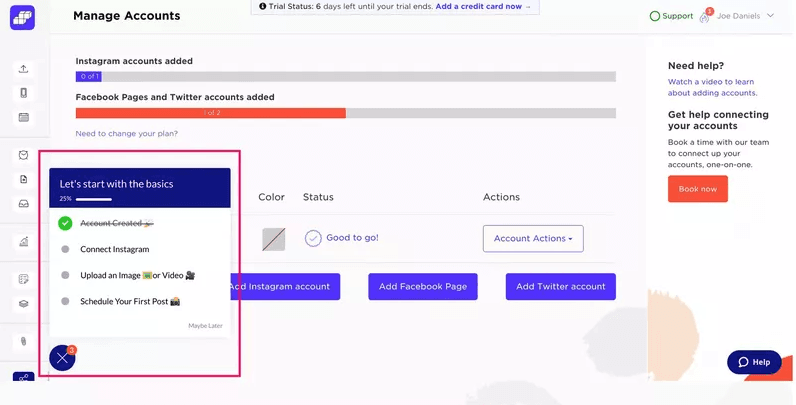Screen dimensions: 796x405
Task: Click the account color swatch box
Action: [x=274, y=239]
